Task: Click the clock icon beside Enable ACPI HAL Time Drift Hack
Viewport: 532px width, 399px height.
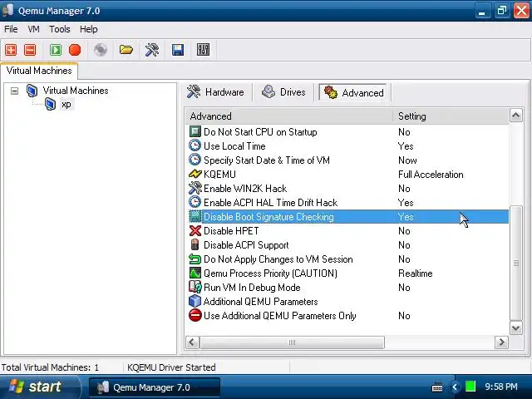Action: (x=195, y=202)
